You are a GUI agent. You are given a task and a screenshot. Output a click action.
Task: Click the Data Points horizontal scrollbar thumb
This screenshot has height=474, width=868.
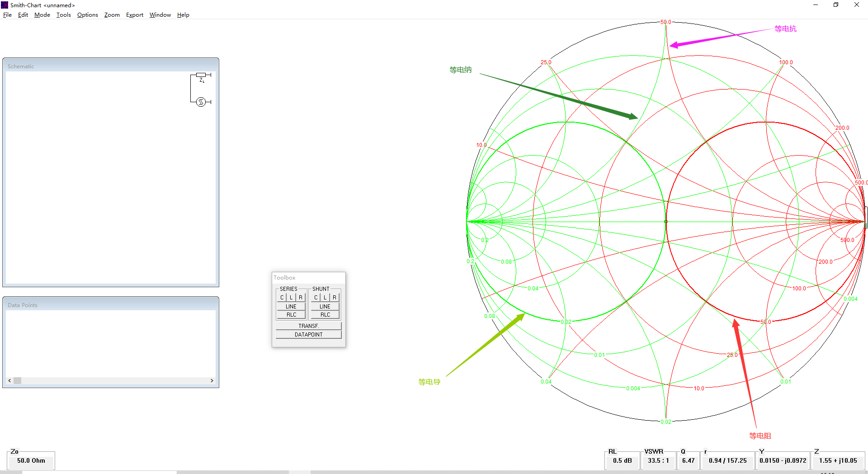(17, 381)
